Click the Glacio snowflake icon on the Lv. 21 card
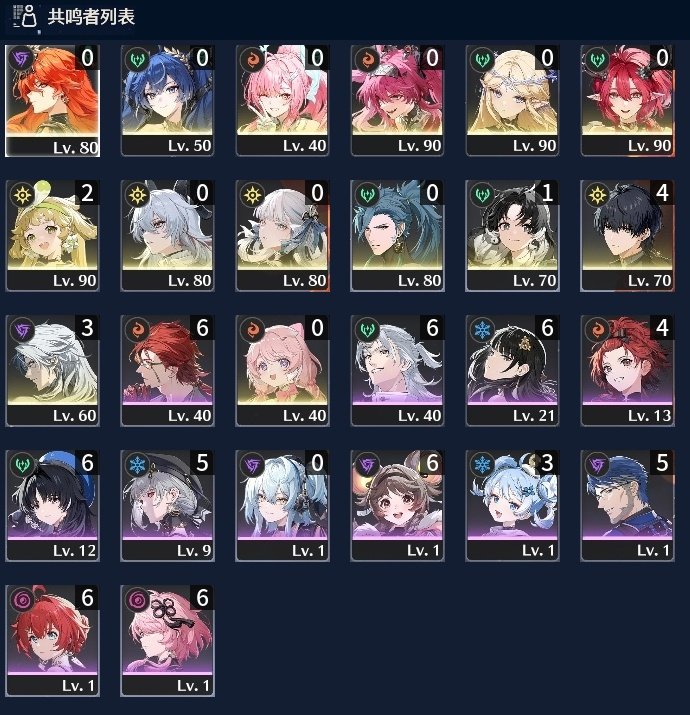 coord(482,329)
